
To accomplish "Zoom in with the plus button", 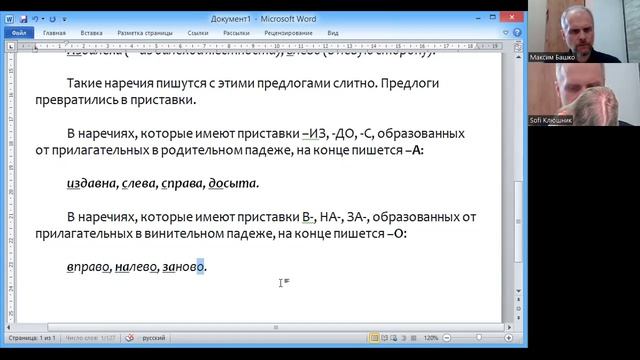I will point(509,338).
